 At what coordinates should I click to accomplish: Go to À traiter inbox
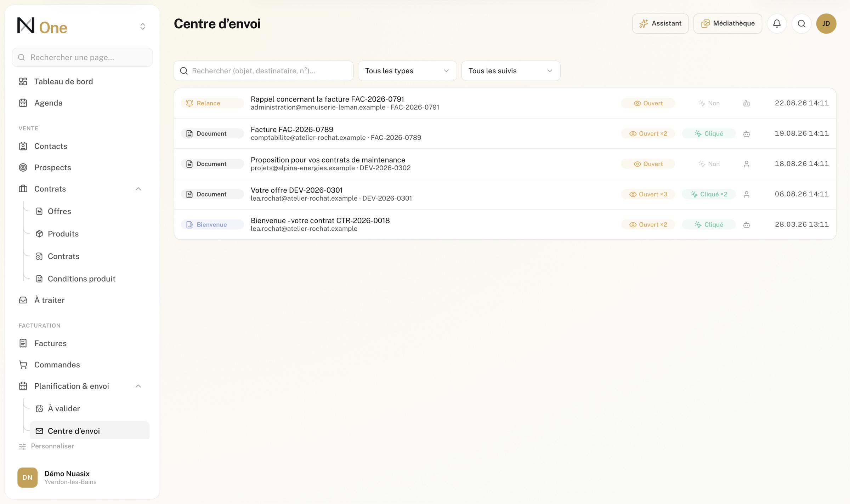82,300
